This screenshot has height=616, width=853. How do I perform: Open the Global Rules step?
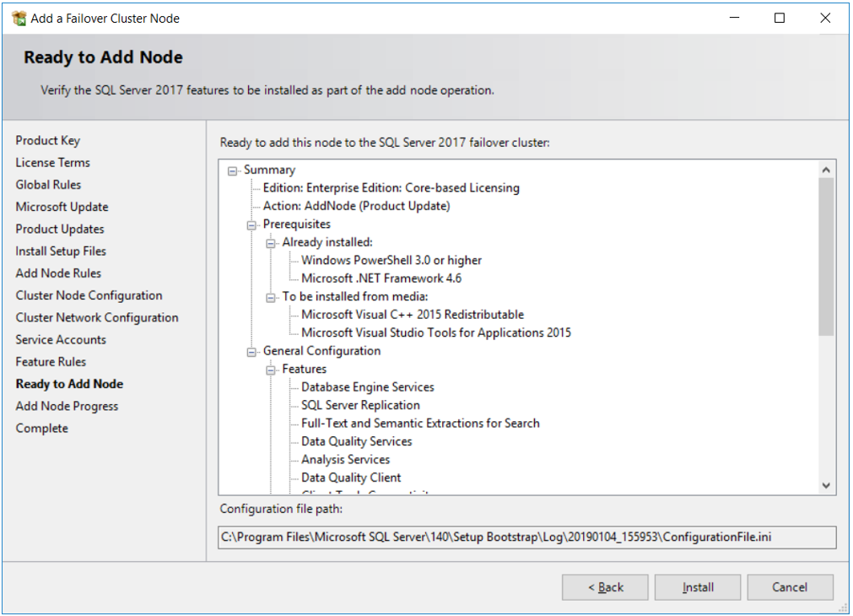pos(48,185)
